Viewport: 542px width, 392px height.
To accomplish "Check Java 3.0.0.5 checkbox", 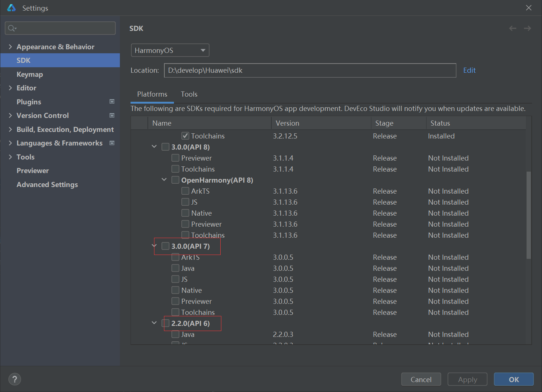I will coord(175,268).
